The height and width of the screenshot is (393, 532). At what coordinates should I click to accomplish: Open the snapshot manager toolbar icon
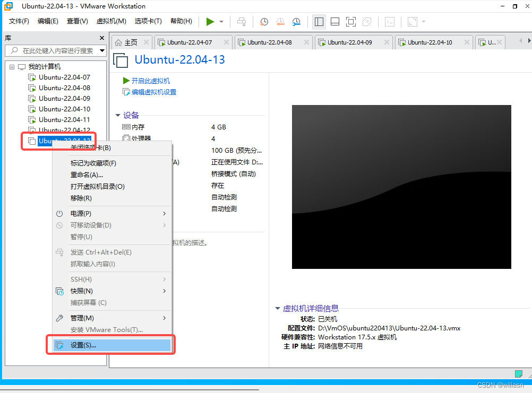click(296, 22)
